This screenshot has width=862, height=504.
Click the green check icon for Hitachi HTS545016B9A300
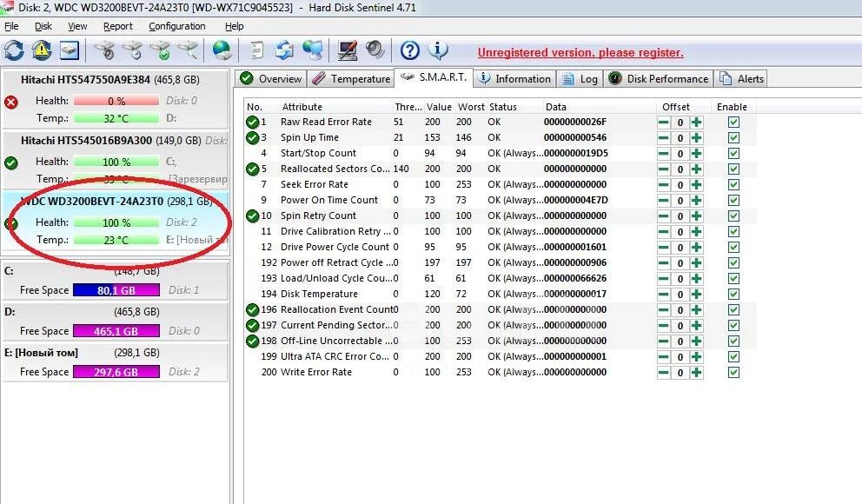(x=11, y=162)
